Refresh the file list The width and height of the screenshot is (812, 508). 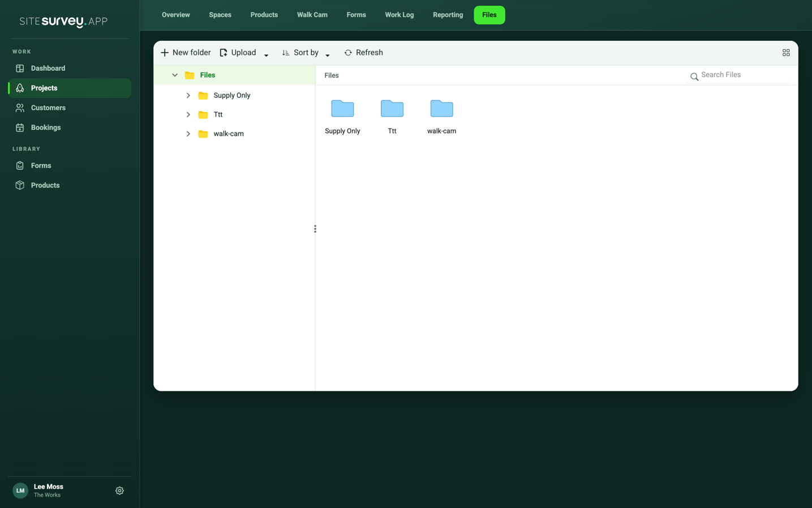click(363, 53)
